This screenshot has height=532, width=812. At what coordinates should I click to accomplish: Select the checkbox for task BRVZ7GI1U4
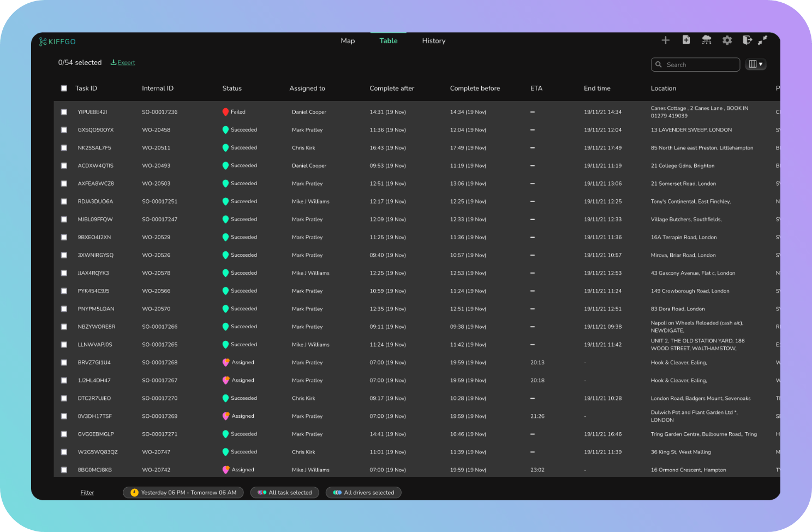coord(64,363)
